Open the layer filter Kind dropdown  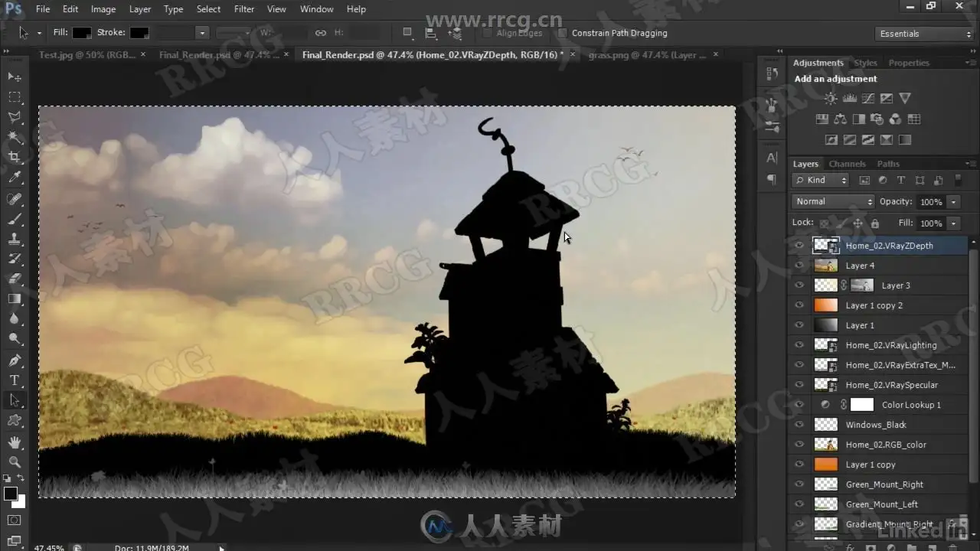[821, 180]
